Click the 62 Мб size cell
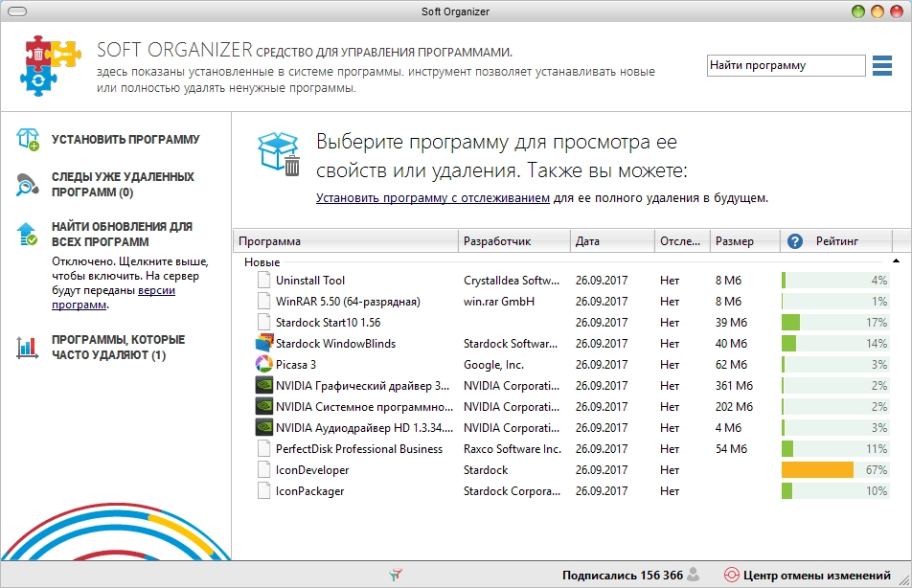The height and width of the screenshot is (588, 912). tap(731, 364)
